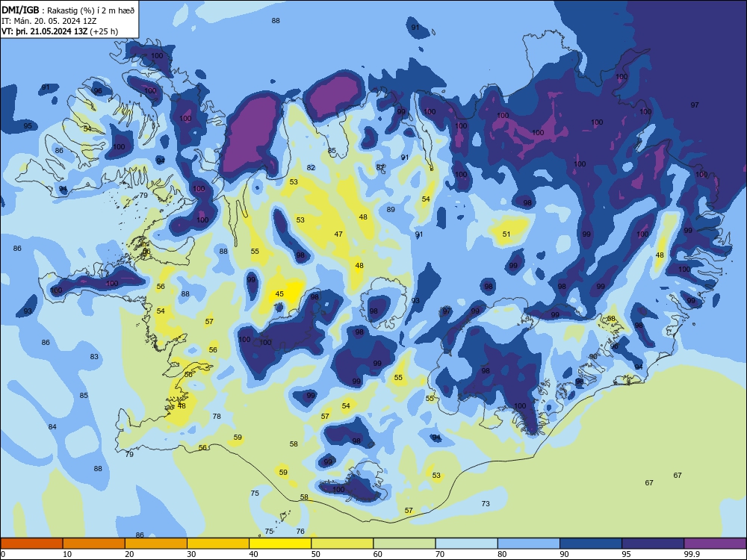
Task: Select the '50' legend label
Action: (x=316, y=554)
